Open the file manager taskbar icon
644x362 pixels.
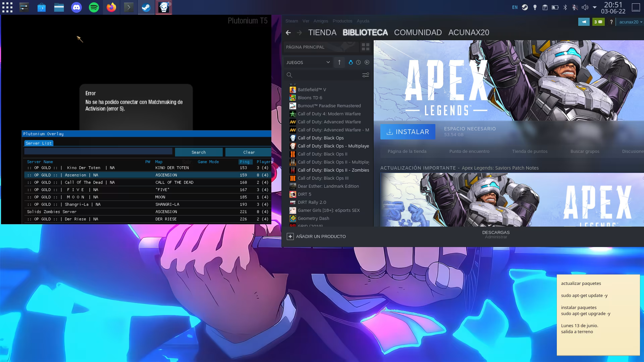click(59, 7)
